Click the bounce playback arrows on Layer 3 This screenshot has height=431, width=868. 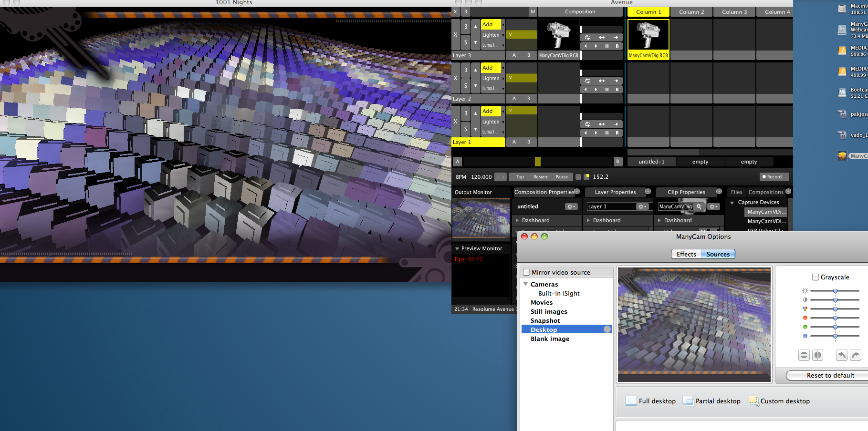pos(602,37)
